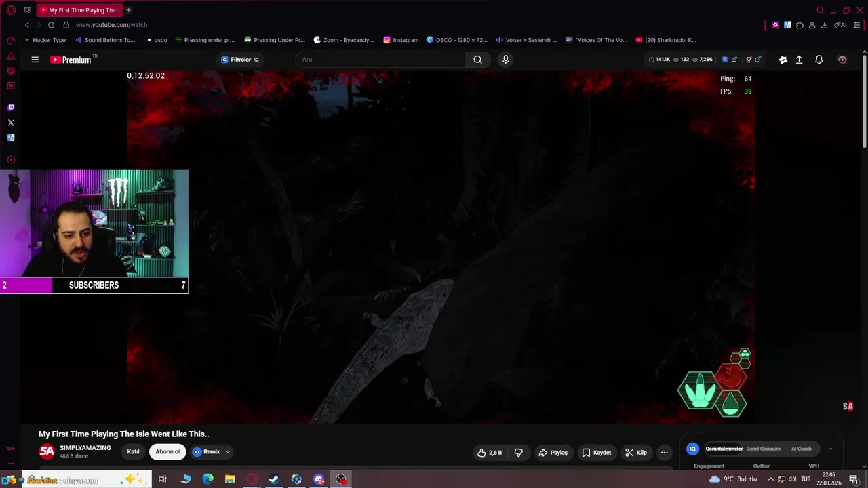
Task: Open the Opera menu logo
Action: point(11,10)
